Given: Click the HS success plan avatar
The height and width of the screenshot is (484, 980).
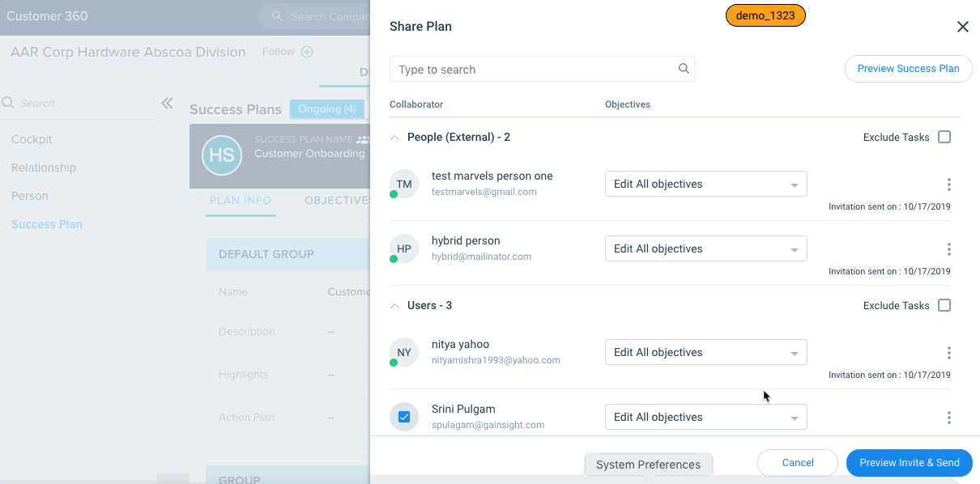Looking at the screenshot, I should [x=221, y=155].
